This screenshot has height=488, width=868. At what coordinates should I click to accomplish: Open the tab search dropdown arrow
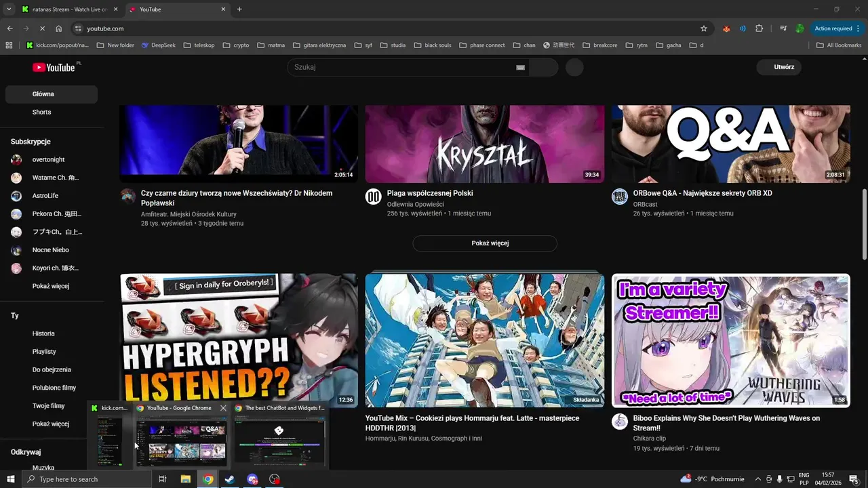[9, 9]
